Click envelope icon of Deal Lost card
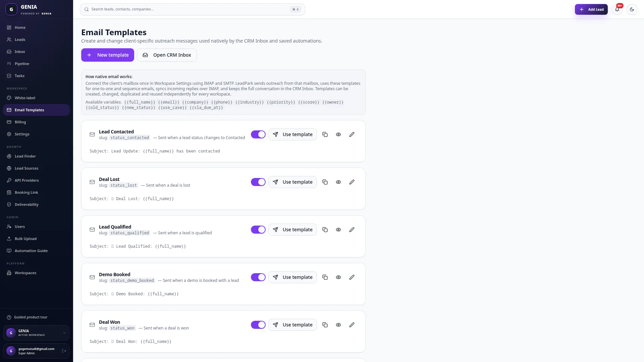Image resolution: width=644 pixels, height=362 pixels. tap(92, 182)
